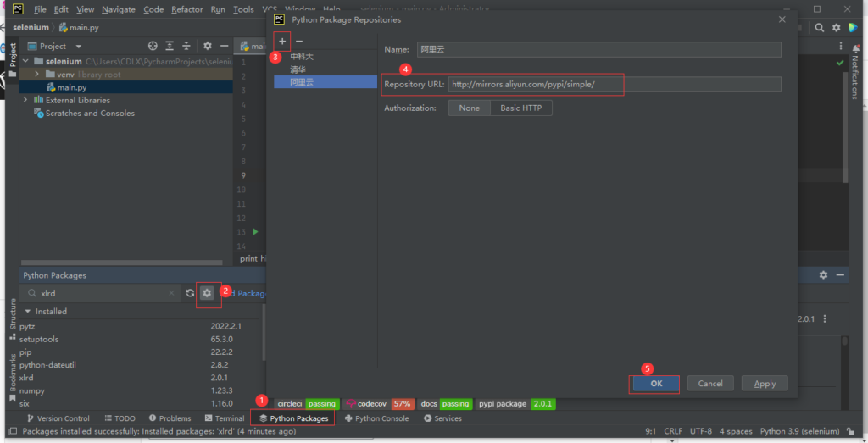Click OK to save repositories
The width and height of the screenshot is (868, 443).
[655, 384]
